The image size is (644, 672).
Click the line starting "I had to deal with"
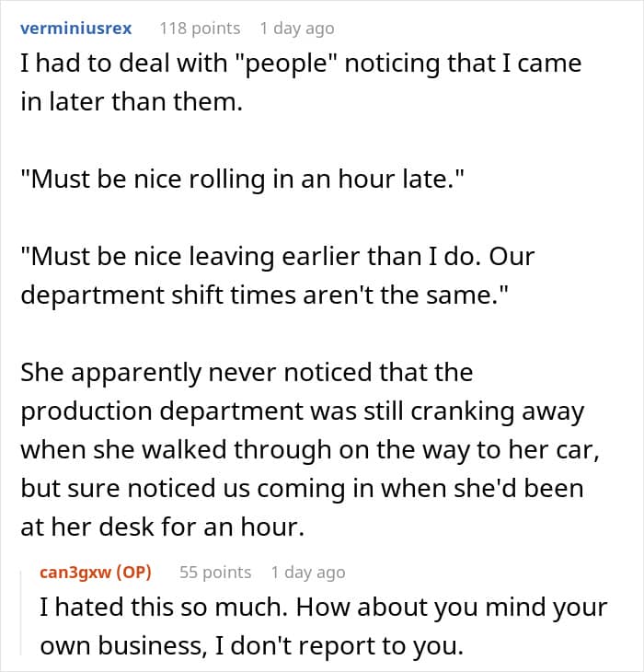(301, 64)
